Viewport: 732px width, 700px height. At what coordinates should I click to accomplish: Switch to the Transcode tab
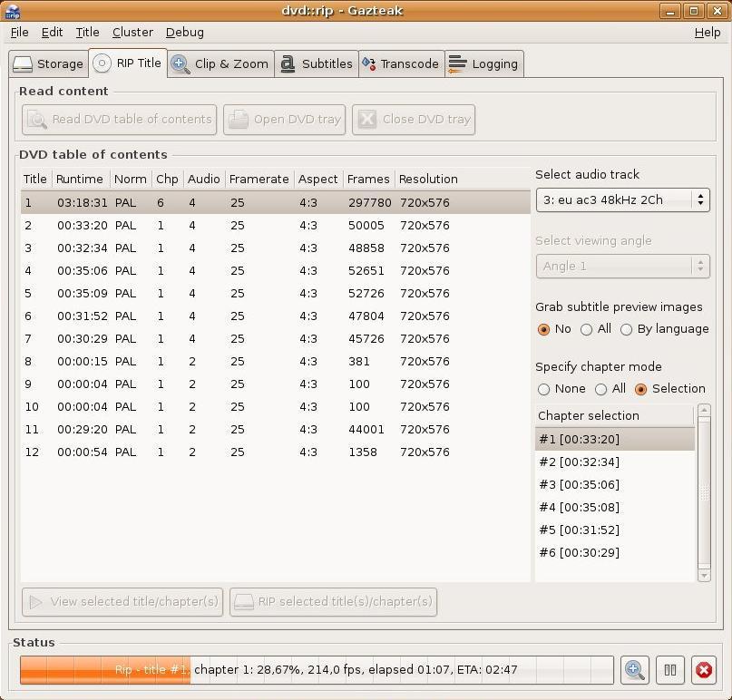point(402,64)
